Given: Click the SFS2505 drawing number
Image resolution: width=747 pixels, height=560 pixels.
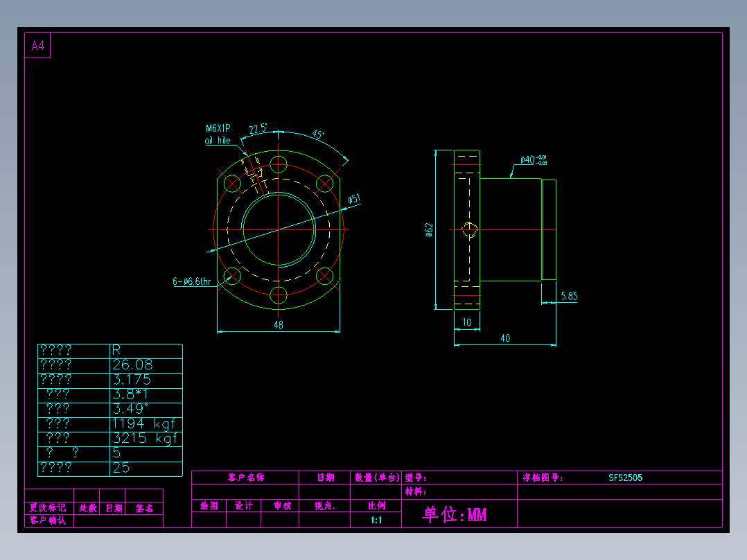Looking at the screenshot, I should click(x=626, y=478).
